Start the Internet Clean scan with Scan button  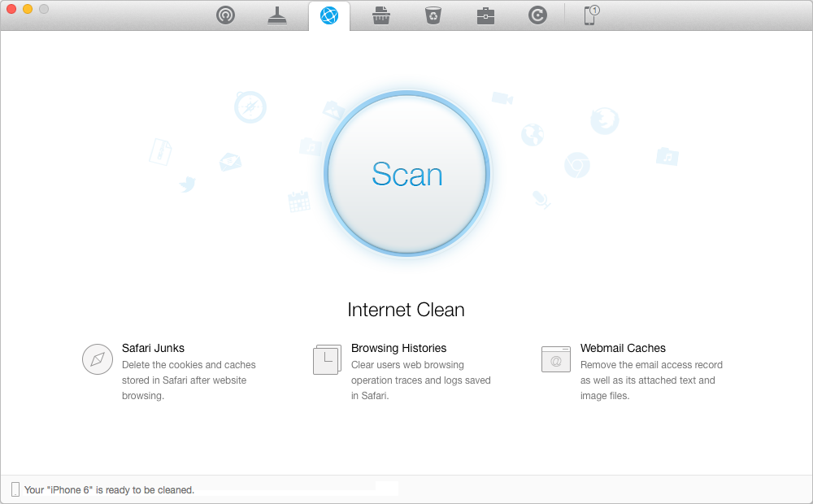[x=407, y=174]
